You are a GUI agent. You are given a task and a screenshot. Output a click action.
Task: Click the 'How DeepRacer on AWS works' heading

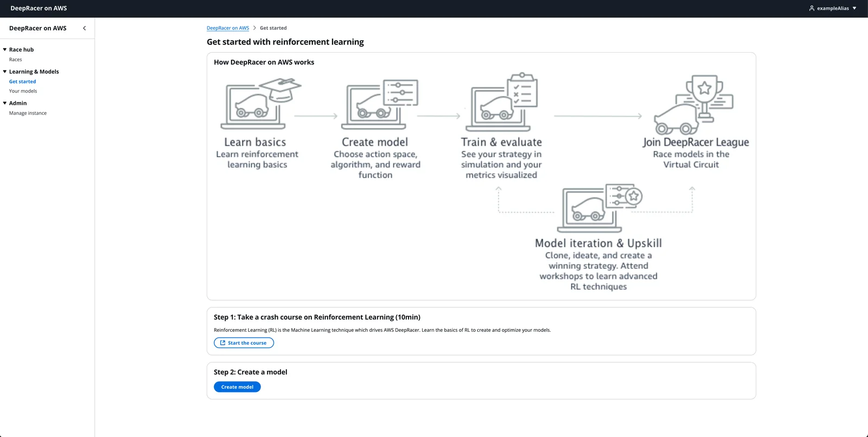click(264, 62)
